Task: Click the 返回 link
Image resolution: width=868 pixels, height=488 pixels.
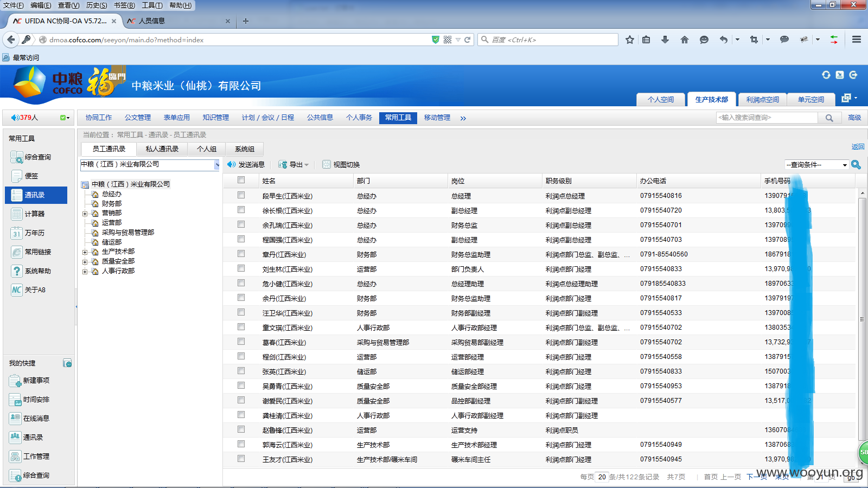Action: click(858, 147)
